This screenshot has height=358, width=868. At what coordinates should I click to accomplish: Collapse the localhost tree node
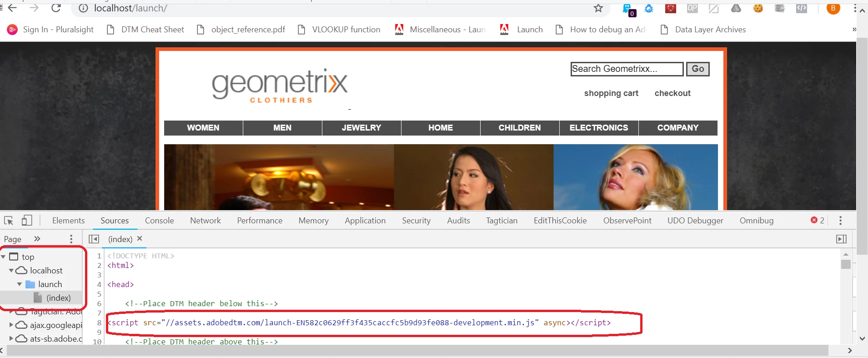coord(11,270)
